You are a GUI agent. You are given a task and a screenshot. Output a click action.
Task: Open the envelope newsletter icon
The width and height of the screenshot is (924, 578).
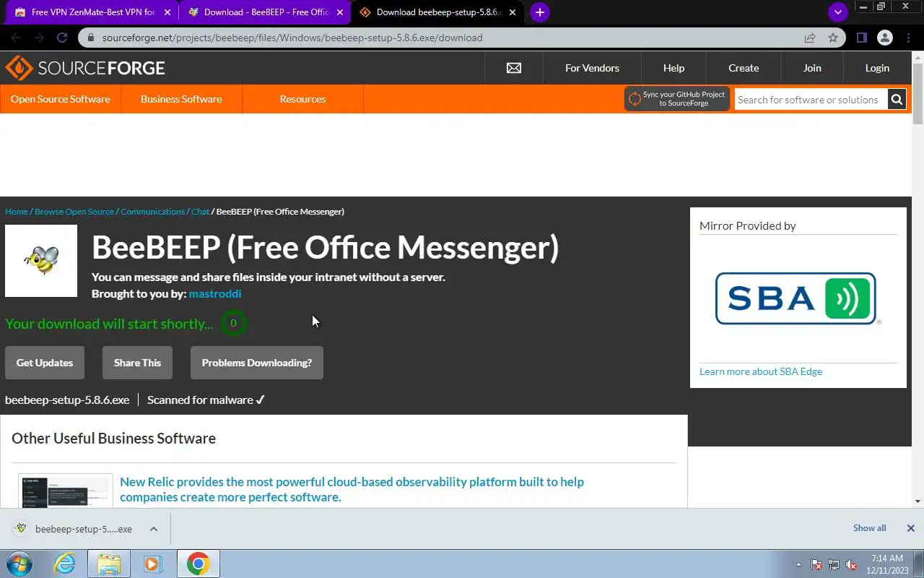pos(514,68)
